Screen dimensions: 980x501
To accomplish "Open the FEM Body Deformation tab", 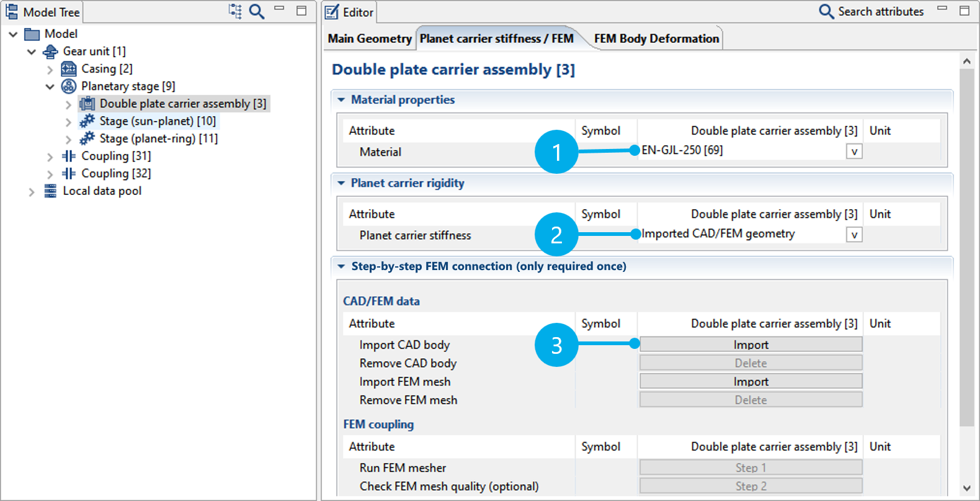I will pos(656,38).
